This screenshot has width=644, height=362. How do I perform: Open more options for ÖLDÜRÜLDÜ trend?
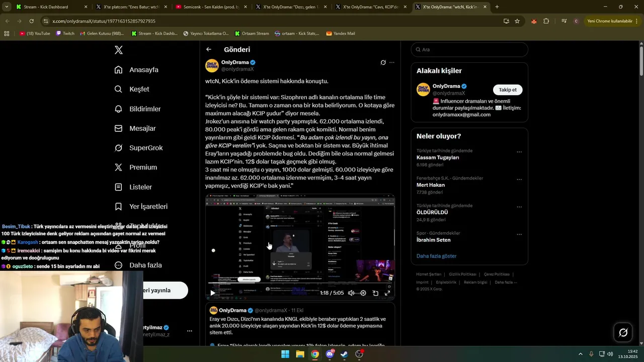point(519,207)
